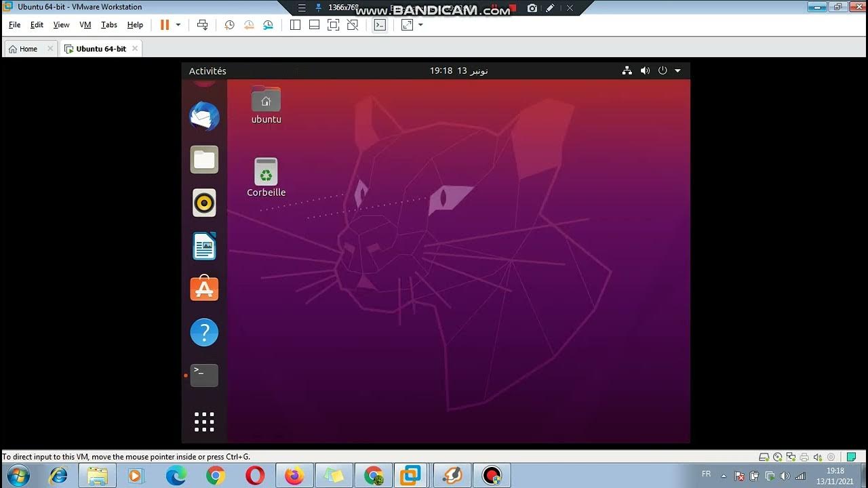Launch Rhythmbox music player from the dock
The width and height of the screenshot is (868, 488).
point(204,203)
